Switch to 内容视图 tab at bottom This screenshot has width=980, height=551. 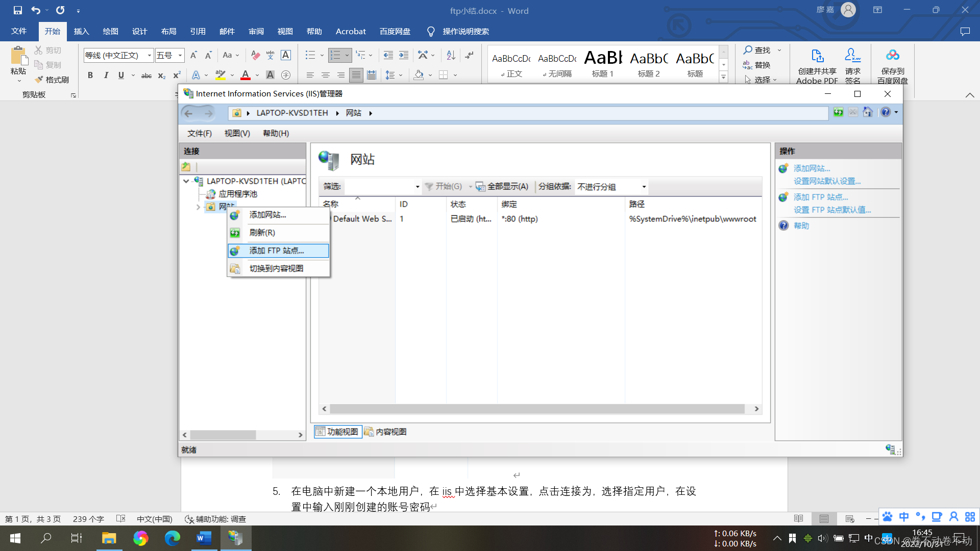tap(386, 432)
